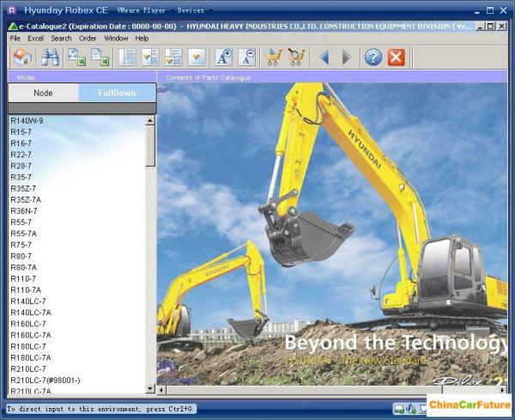
Task: Open the Window menu
Action: click(116, 39)
